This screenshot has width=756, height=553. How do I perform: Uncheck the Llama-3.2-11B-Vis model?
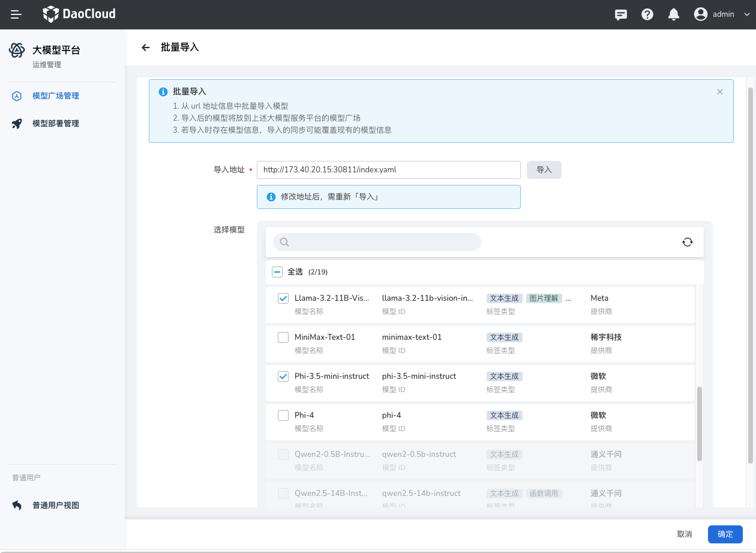[283, 298]
